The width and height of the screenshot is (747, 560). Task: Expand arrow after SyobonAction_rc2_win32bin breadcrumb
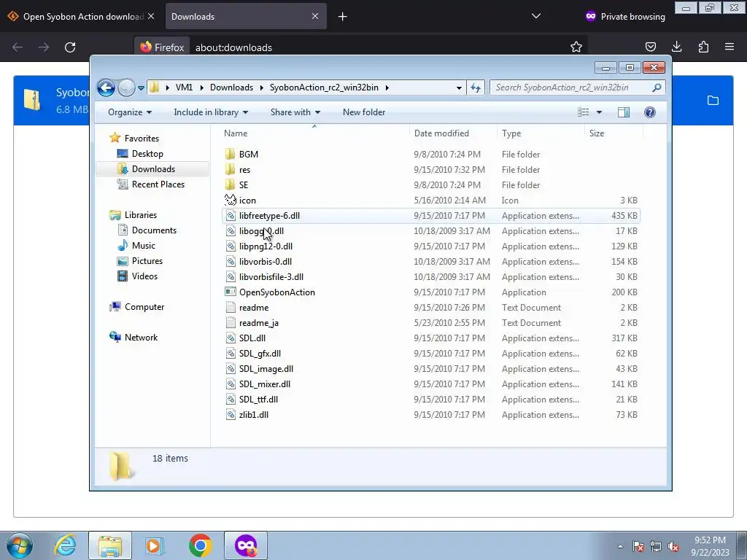click(387, 87)
